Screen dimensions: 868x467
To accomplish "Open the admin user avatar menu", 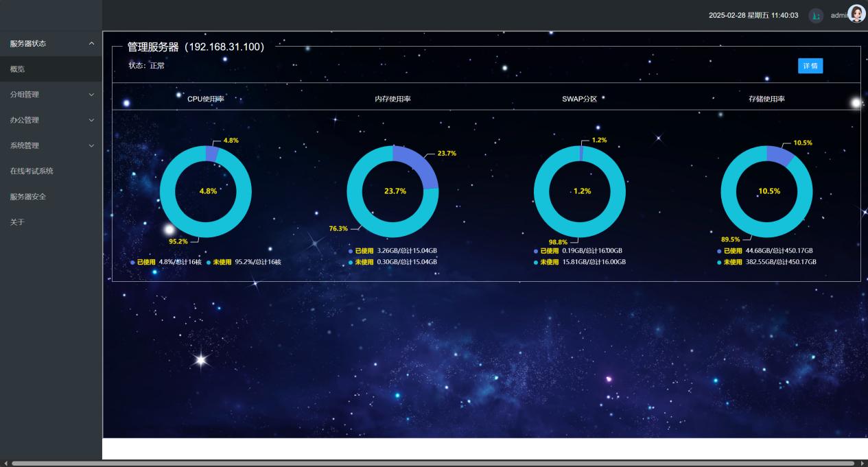I will [x=857, y=14].
